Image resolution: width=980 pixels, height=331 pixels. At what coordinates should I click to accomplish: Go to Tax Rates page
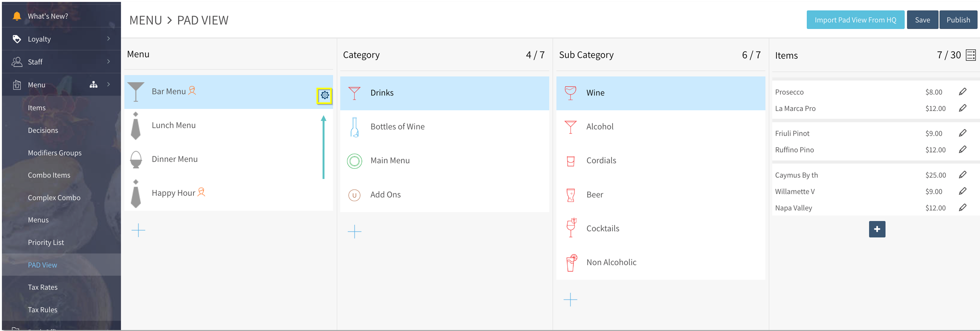pyautogui.click(x=43, y=287)
